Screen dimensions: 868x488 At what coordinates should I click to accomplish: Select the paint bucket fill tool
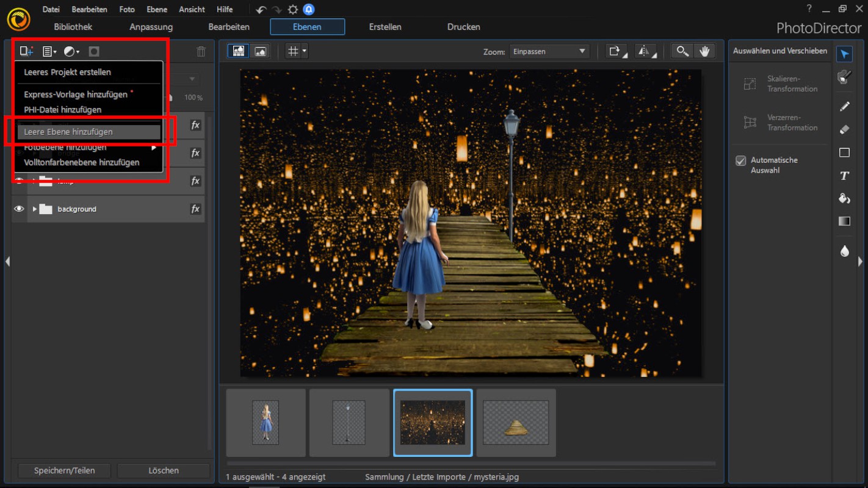click(x=845, y=198)
